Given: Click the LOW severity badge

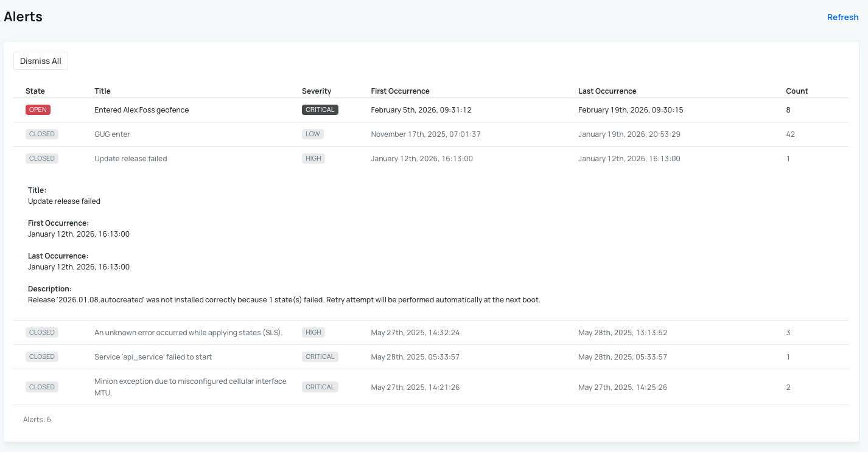Looking at the screenshot, I should (313, 134).
